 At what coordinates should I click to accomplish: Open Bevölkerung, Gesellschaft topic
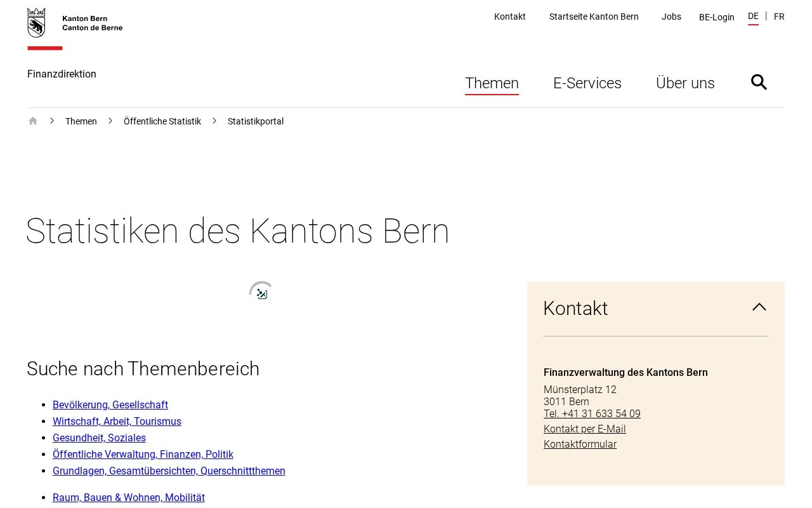point(110,404)
